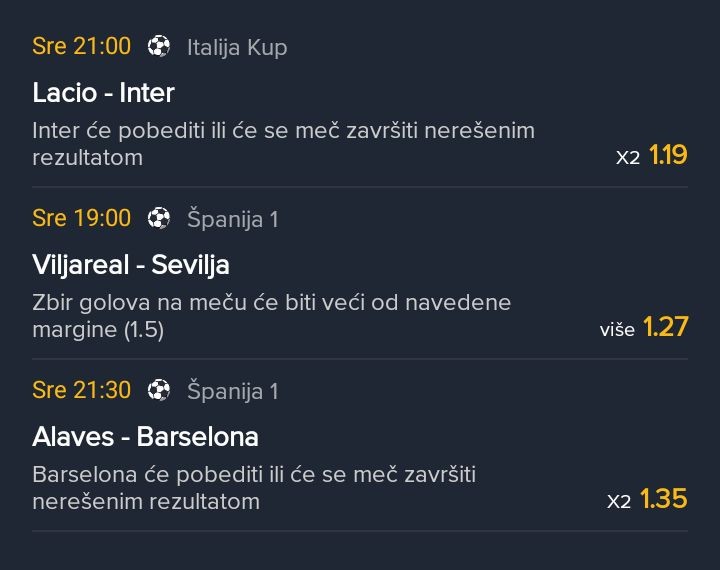Click the Inter win-or-draw bet description
Screen dimensions: 720x570
(x=283, y=144)
